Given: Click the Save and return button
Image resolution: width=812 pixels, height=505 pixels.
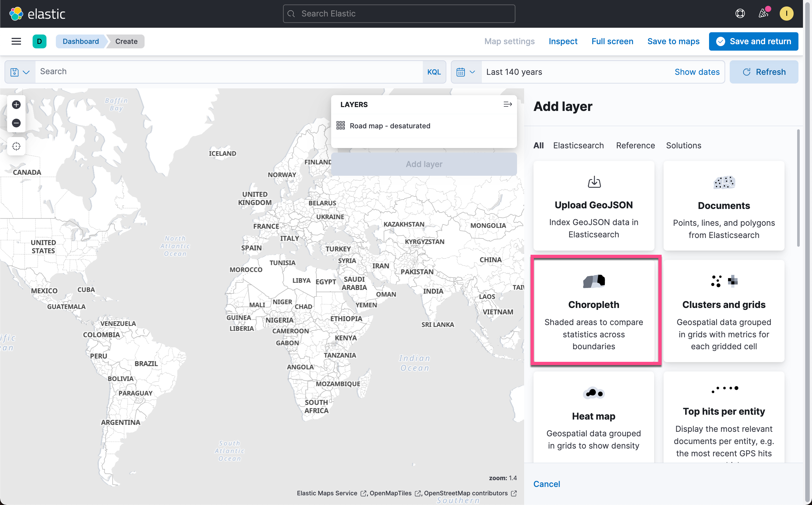Looking at the screenshot, I should point(753,41).
